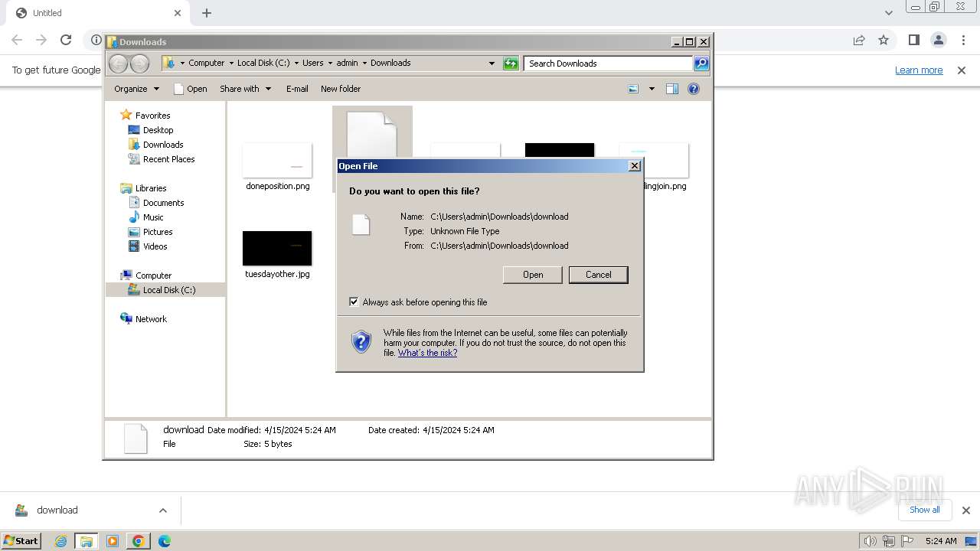Select Libraries in the navigation pane
This screenshot has height=551, width=980.
coord(151,188)
